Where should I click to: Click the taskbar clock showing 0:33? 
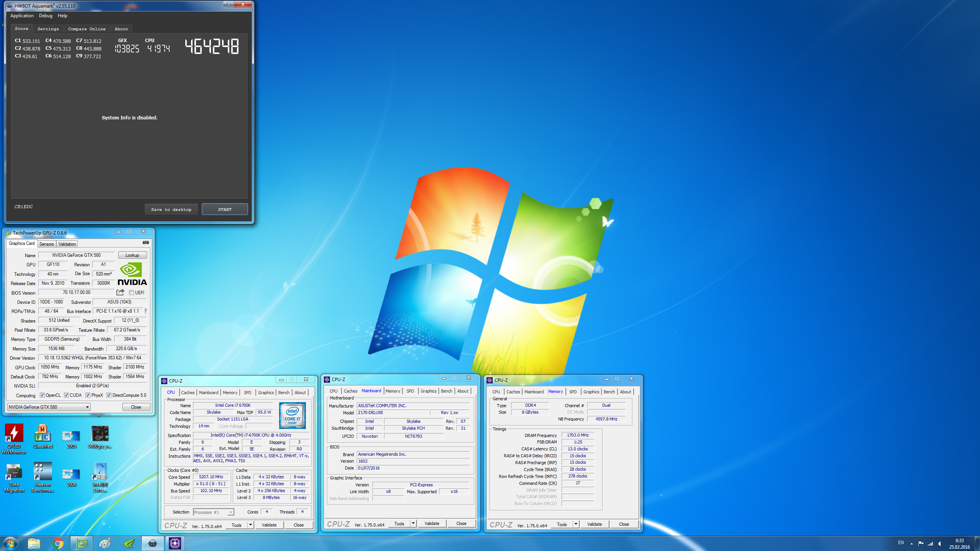tap(959, 541)
